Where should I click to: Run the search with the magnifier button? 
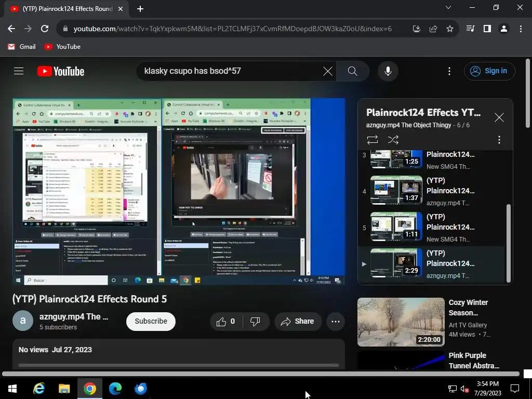(353, 71)
